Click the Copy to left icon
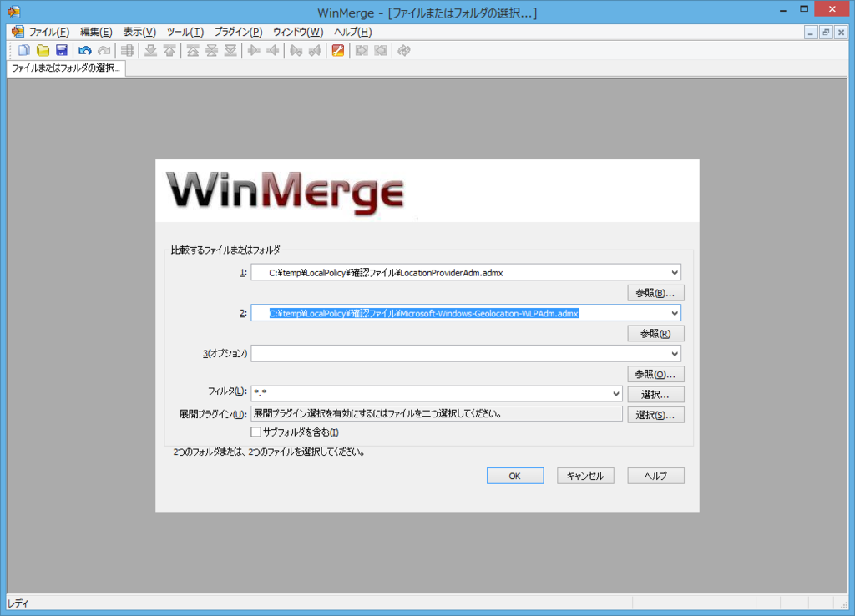Viewport: 855px width, 616px height. click(x=273, y=51)
